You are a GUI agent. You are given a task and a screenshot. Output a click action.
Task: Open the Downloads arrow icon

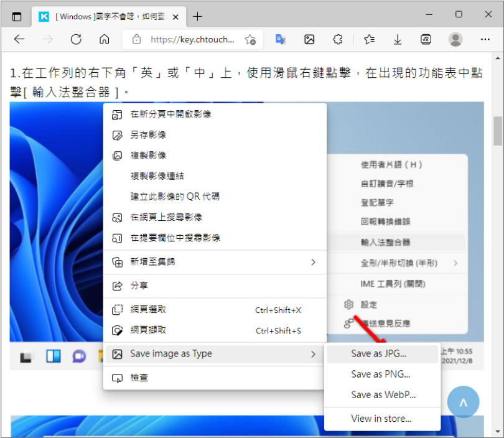pyautogui.click(x=398, y=40)
